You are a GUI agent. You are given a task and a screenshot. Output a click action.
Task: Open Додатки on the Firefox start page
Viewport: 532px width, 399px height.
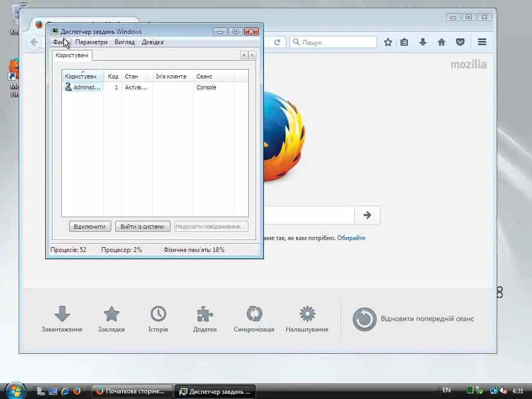point(205,319)
